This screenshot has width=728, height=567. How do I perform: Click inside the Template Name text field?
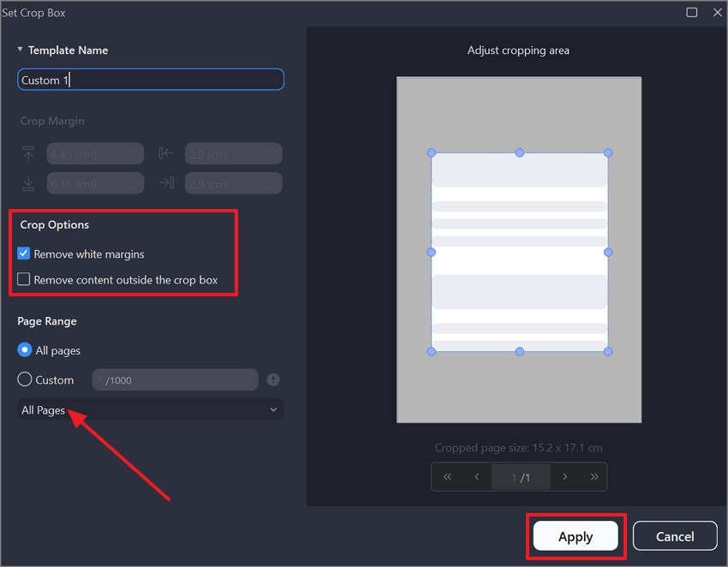click(150, 79)
